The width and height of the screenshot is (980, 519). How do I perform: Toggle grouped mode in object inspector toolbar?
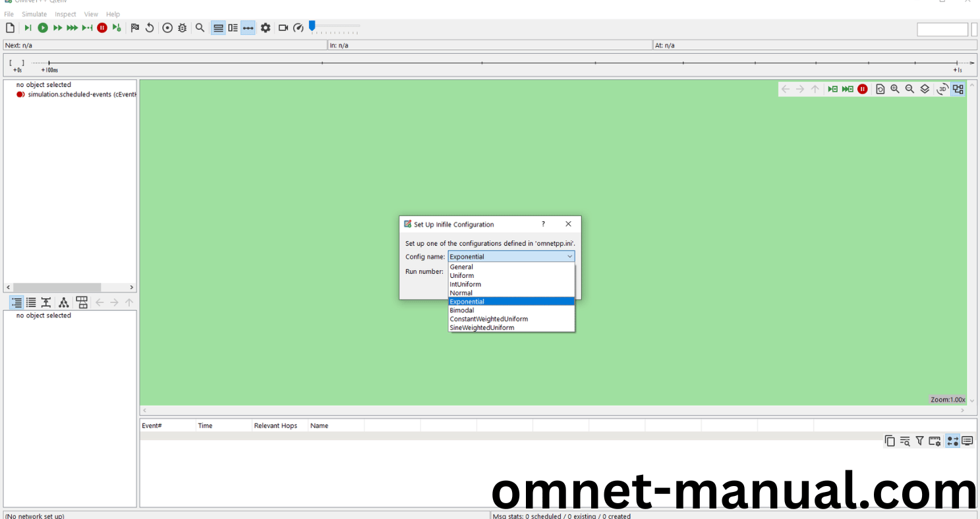(x=16, y=302)
